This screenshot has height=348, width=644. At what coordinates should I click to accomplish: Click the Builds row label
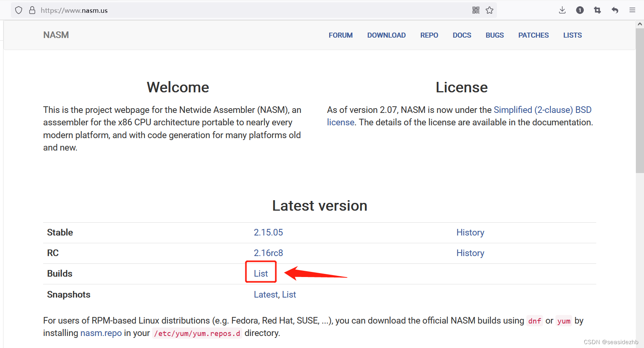click(59, 274)
